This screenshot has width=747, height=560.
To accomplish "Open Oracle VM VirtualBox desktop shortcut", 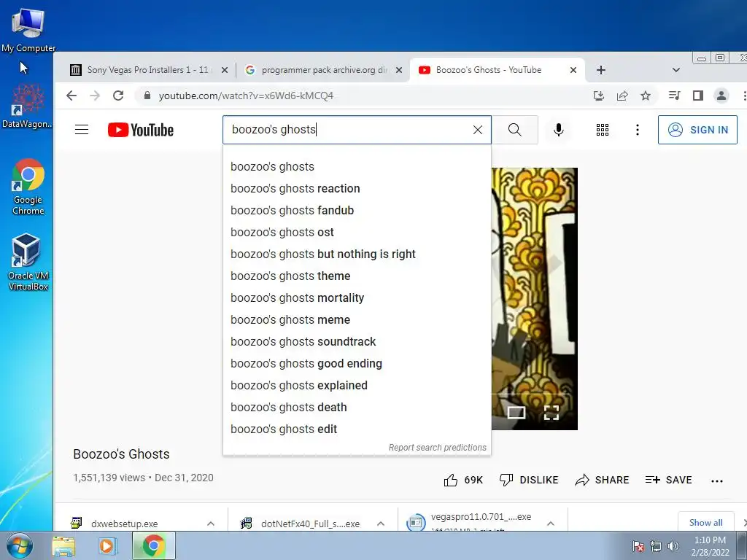I will coord(28,262).
